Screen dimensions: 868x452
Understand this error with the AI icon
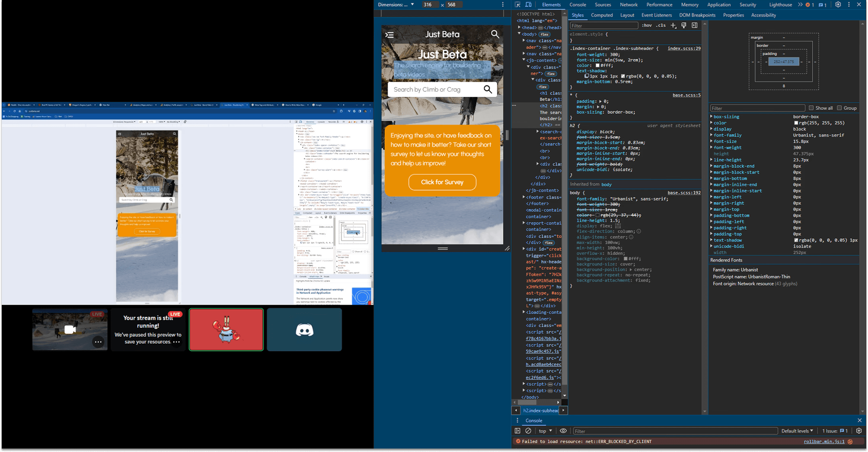click(x=850, y=442)
